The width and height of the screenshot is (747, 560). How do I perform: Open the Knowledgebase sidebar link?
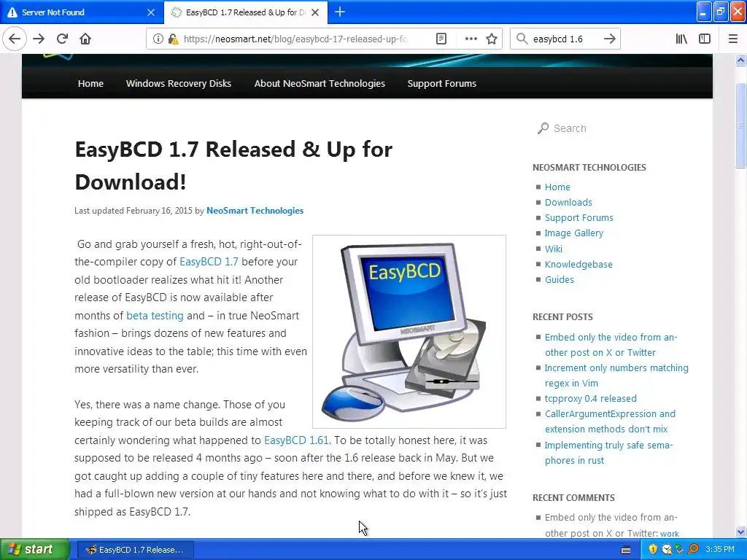[578, 264]
